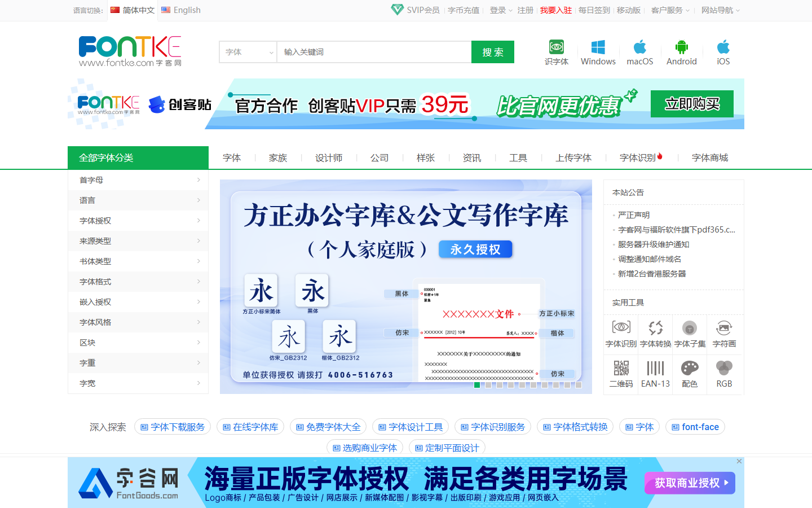Screen dimensions: 812x508
Task: Click the 立即购买 banner button
Action: 692,104
